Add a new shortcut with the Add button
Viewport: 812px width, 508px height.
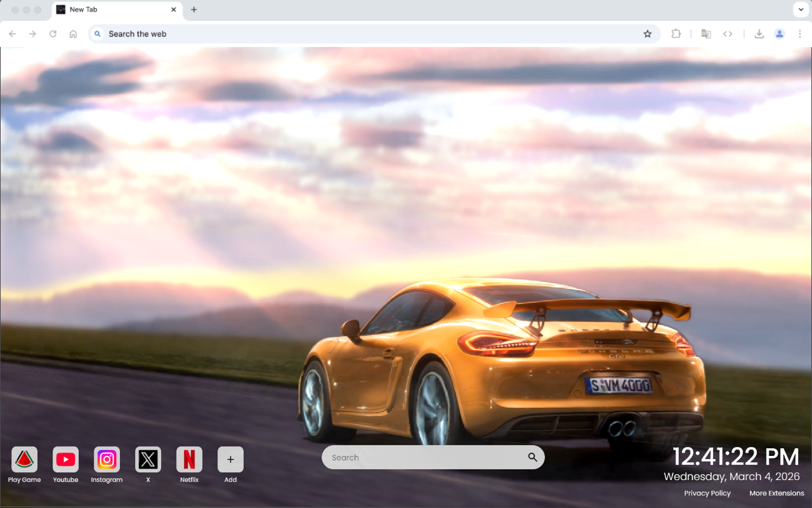230,460
